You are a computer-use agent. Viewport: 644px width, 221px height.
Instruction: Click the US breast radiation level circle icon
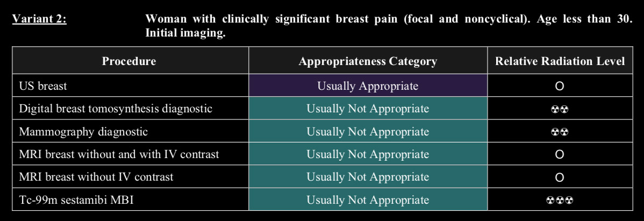click(x=560, y=86)
